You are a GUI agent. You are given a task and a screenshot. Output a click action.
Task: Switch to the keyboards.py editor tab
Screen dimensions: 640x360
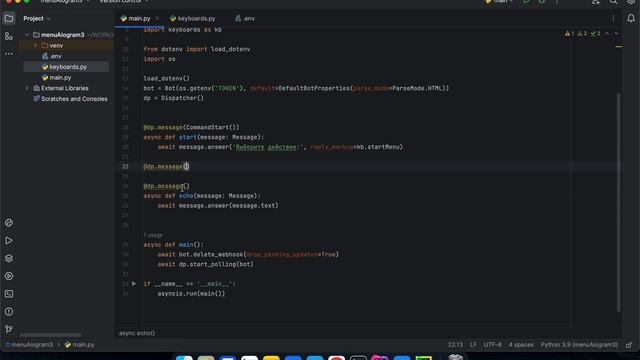click(192, 19)
